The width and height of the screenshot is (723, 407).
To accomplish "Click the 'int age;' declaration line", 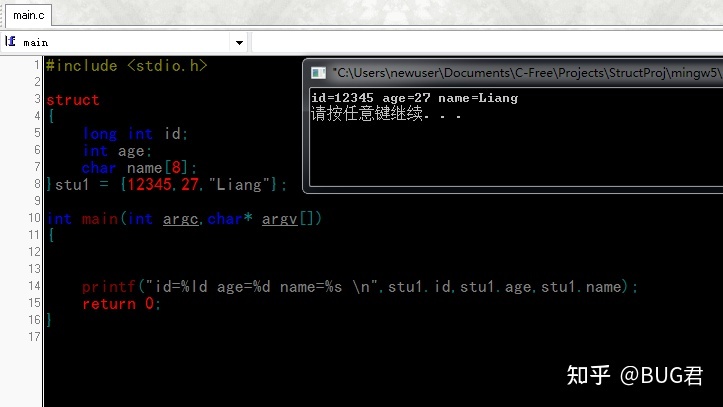I will [117, 151].
